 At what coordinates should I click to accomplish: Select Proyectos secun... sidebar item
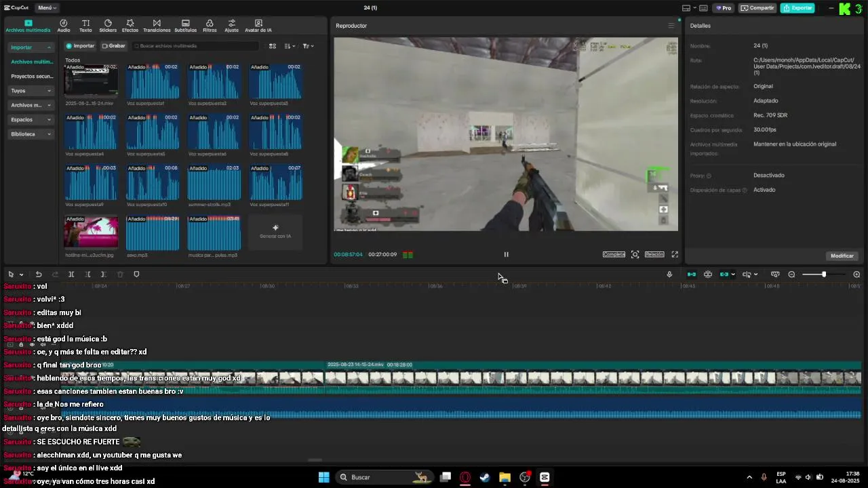coord(32,77)
